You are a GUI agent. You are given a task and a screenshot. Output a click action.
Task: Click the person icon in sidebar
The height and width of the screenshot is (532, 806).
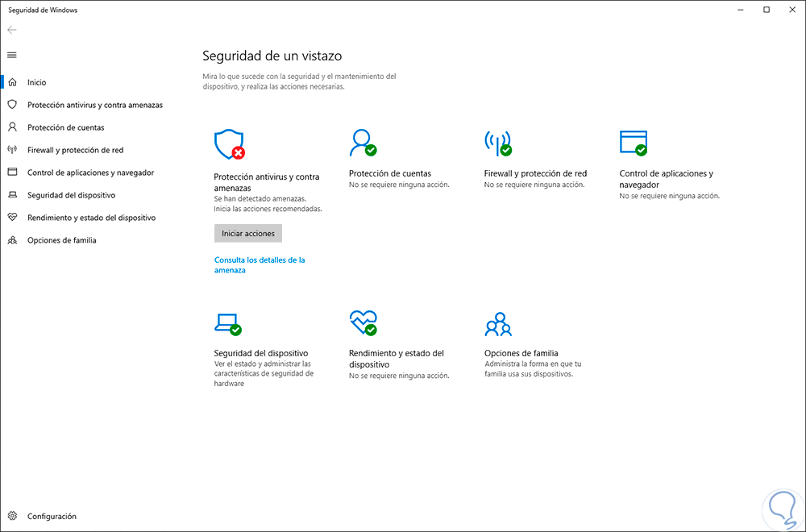pos(12,127)
